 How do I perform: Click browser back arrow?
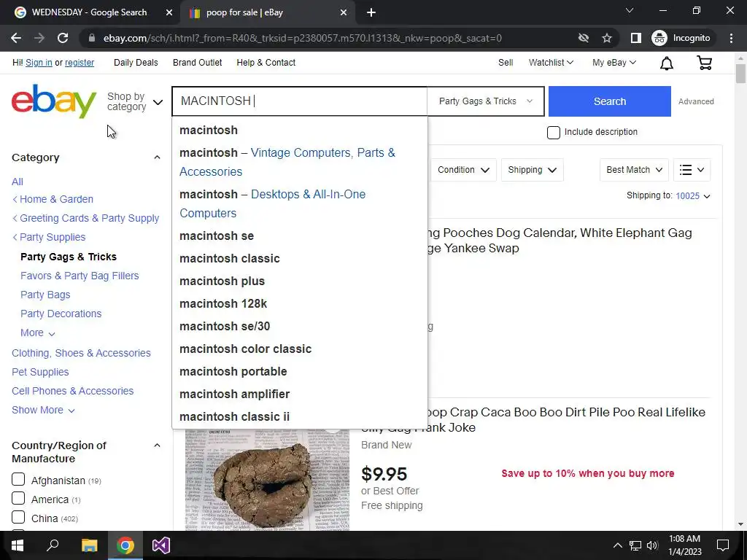[16, 38]
